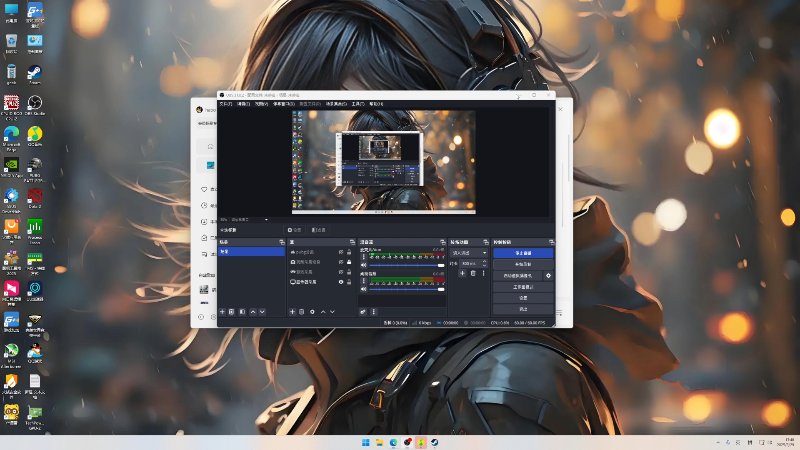800x450 pixels.
Task: Click the Start Virtual Camera button
Action: [x=518, y=276]
